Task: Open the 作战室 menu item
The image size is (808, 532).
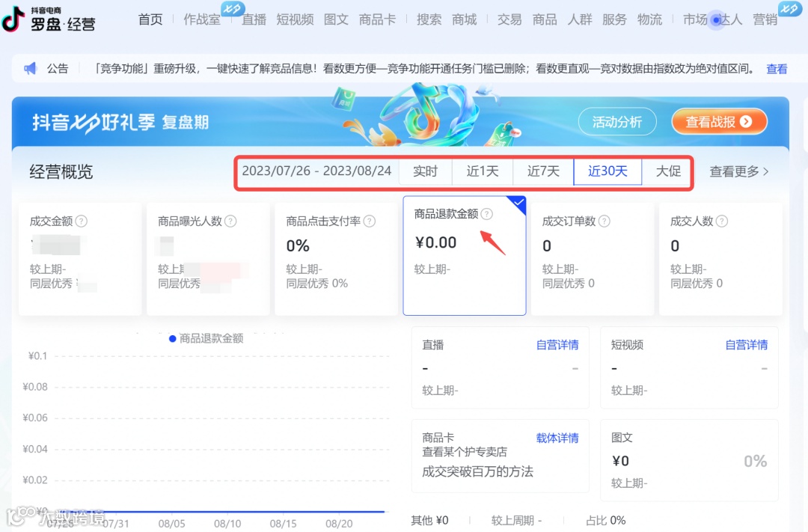Action: [202, 19]
